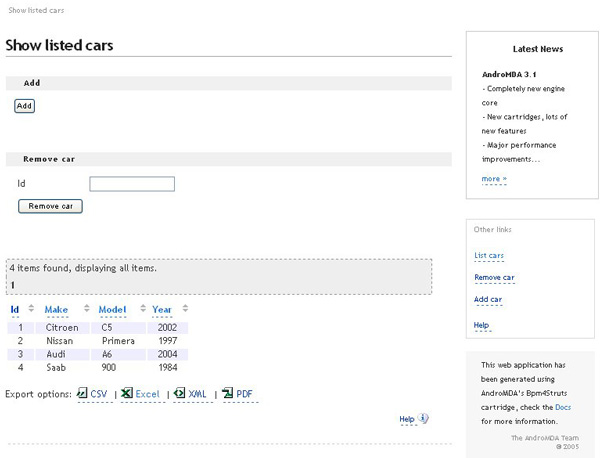Open Help link below export options

click(407, 419)
